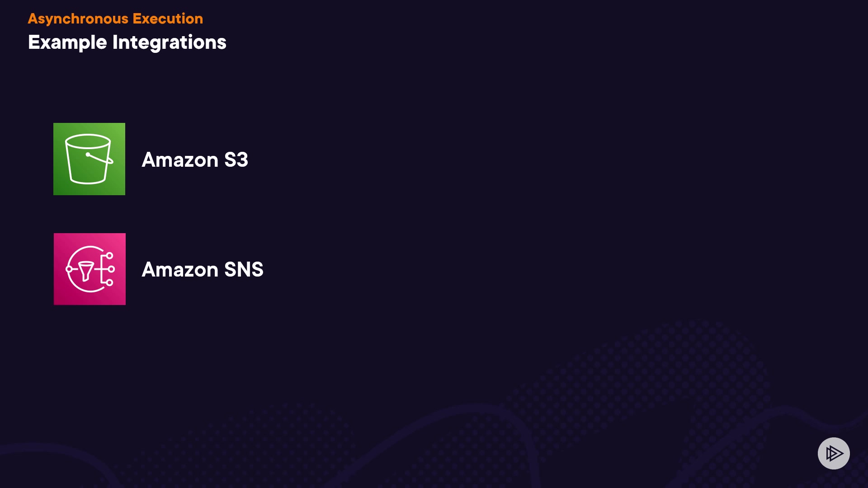Click the "SNS" text beside the pink icon
This screenshot has height=488, width=868.
pyautogui.click(x=244, y=269)
